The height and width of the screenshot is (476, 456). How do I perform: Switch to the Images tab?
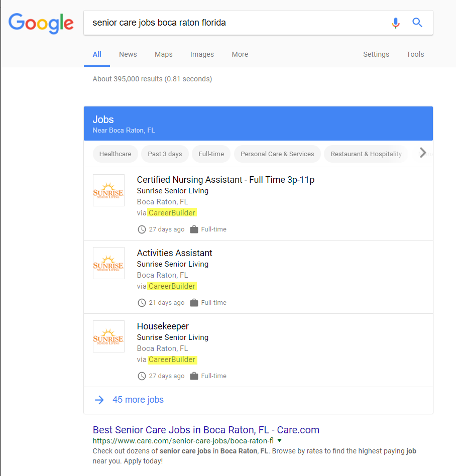point(202,54)
